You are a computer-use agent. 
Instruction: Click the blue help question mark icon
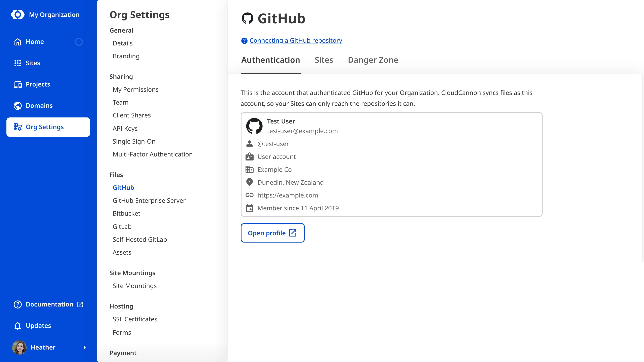tap(244, 40)
